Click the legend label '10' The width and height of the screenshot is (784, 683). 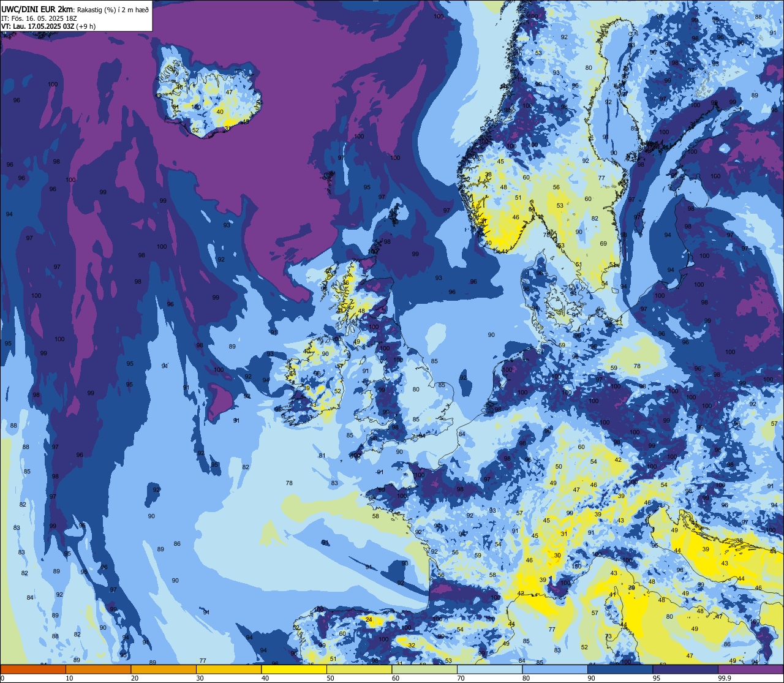(x=69, y=678)
